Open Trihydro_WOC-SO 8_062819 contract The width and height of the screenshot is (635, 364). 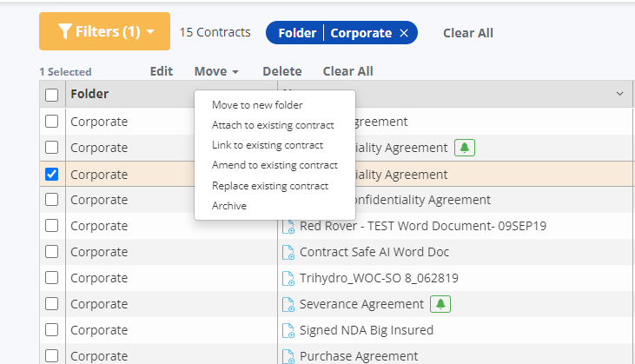tap(379, 278)
